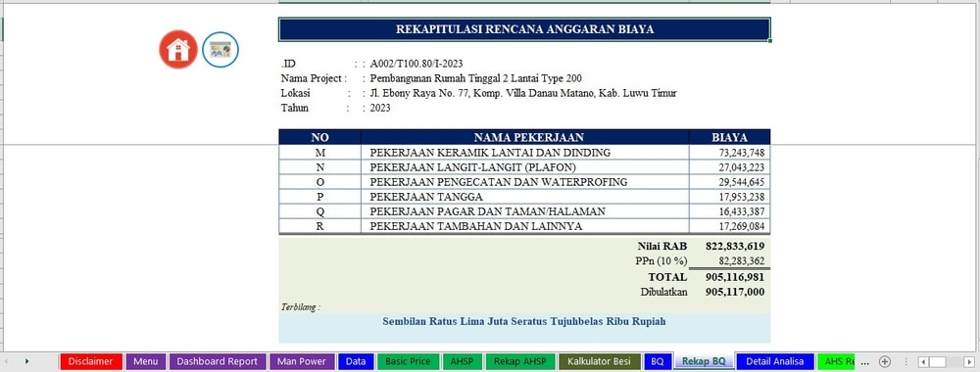The image size is (980, 372).
Task: Select cost value 16,433,387
Action: [x=729, y=211]
